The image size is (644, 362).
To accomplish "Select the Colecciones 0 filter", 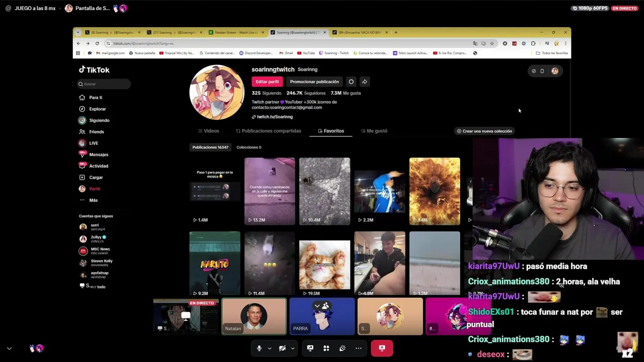I will 249,147.
